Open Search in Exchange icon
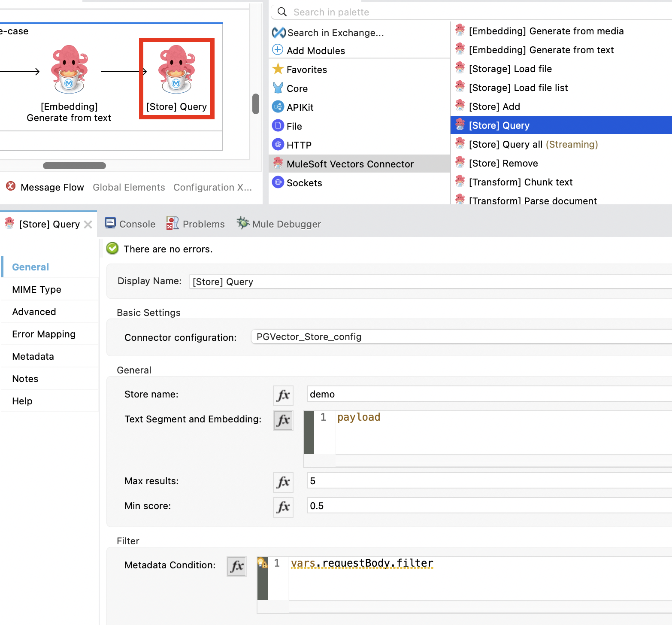 coord(279,33)
